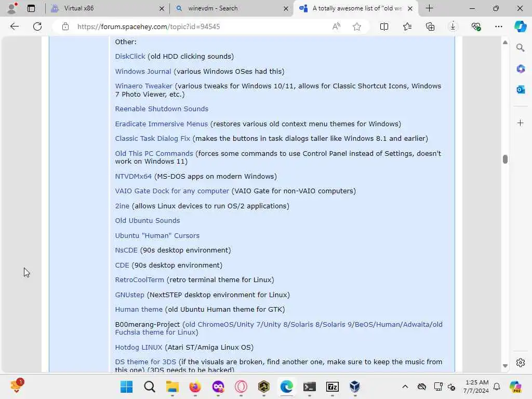Open the read aloud icon in address bar
The height and width of the screenshot is (399, 532).
(x=336, y=26)
